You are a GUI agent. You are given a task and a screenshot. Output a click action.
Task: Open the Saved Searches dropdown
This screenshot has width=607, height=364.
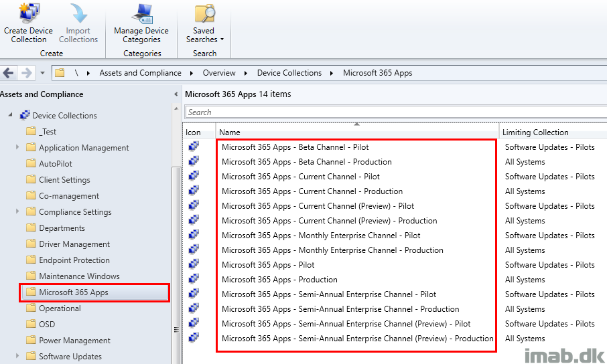pos(204,23)
